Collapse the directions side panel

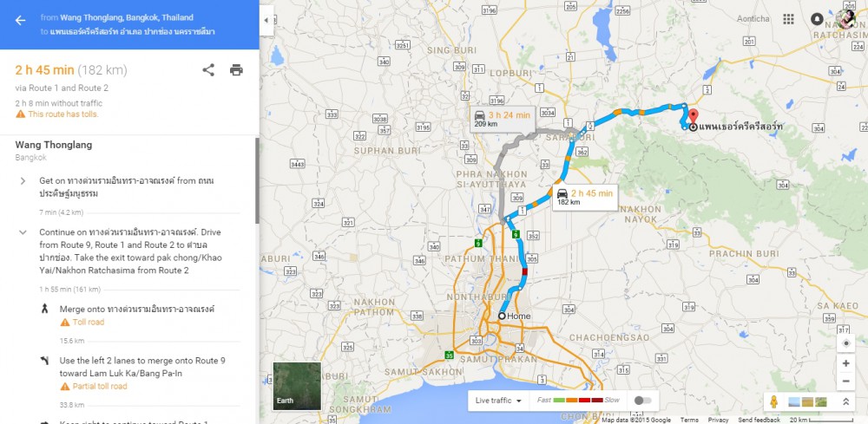tap(266, 21)
